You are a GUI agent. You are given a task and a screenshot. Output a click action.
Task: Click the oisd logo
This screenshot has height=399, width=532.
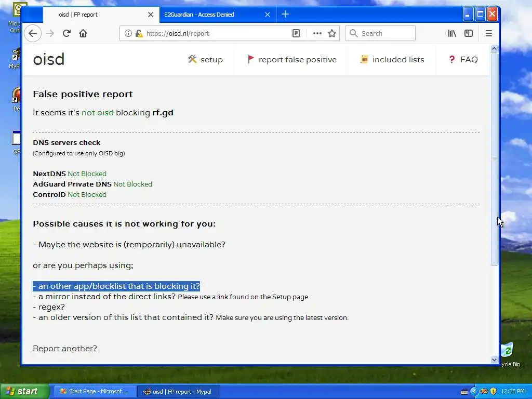coord(48,60)
